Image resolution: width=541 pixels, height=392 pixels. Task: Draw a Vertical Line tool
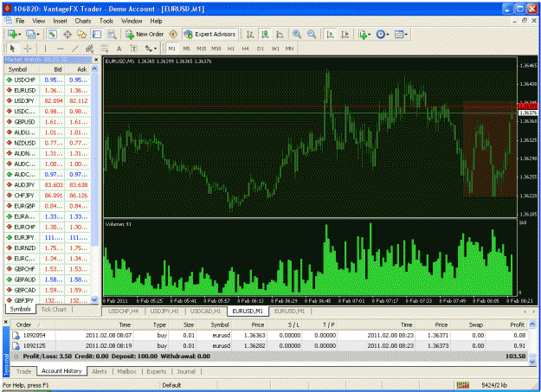45,48
